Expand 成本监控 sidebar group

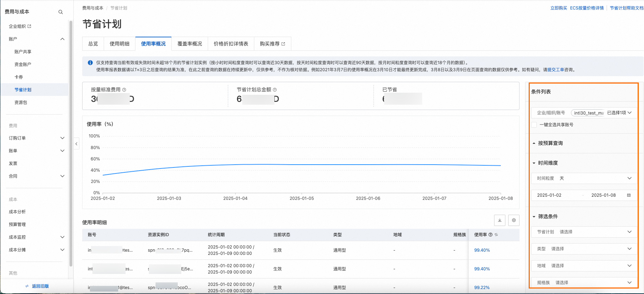point(62,237)
